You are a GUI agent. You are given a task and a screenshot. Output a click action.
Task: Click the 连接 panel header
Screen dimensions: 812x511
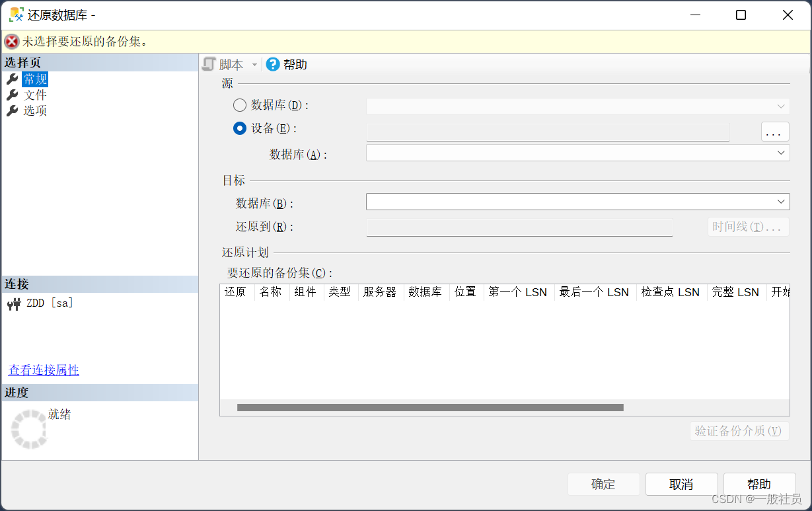pos(100,284)
